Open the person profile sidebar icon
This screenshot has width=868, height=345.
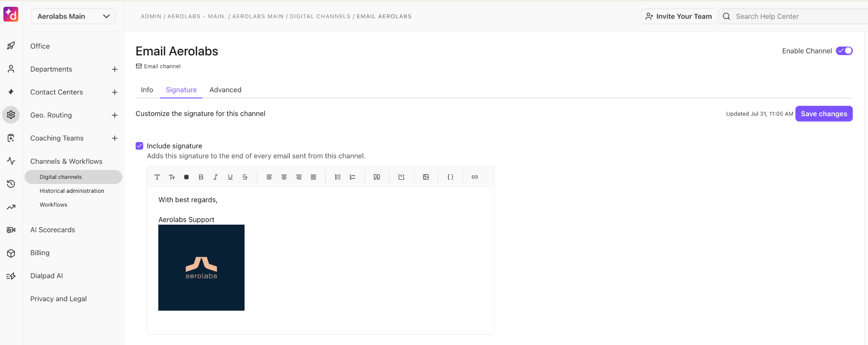11,69
